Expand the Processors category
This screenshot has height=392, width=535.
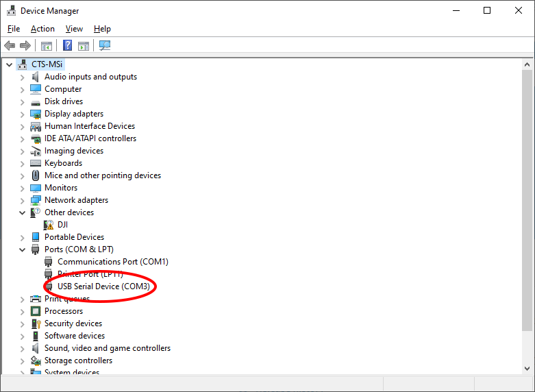tap(22, 312)
